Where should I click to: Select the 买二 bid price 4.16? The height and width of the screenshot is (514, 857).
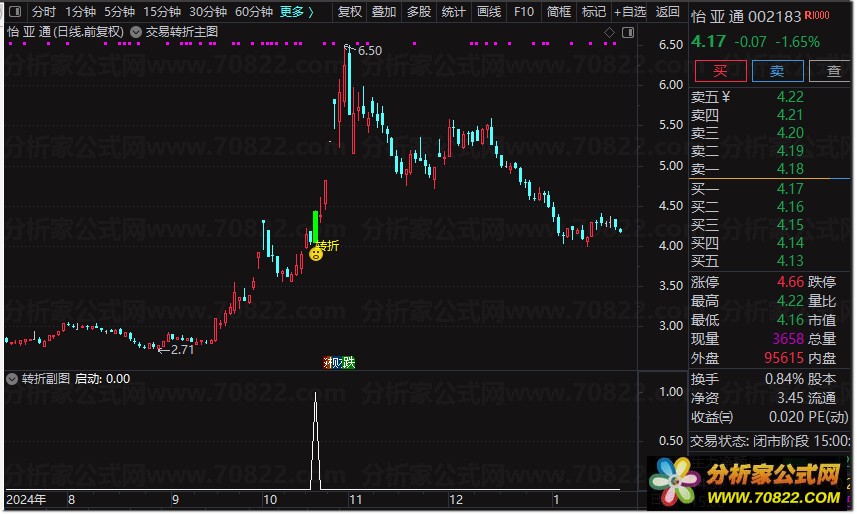pyautogui.click(x=790, y=207)
